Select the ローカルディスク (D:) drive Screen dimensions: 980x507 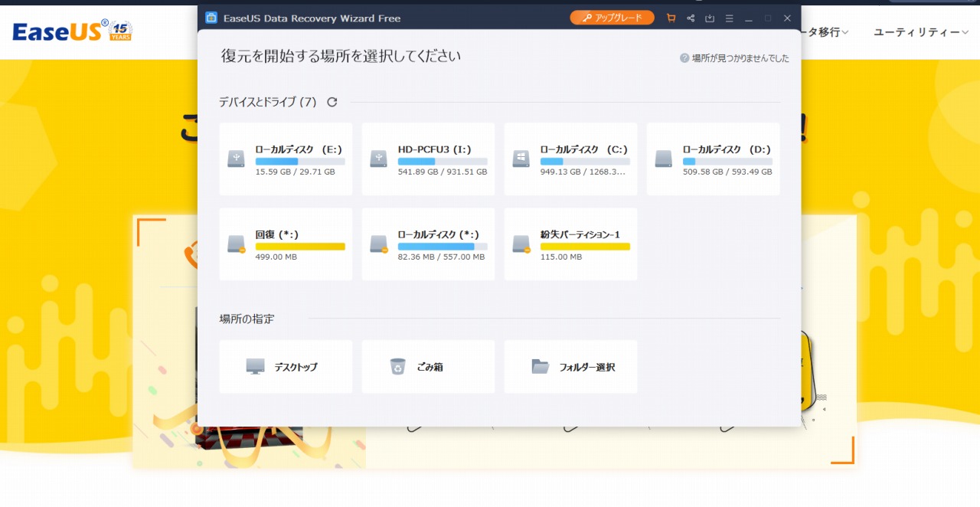coord(713,159)
